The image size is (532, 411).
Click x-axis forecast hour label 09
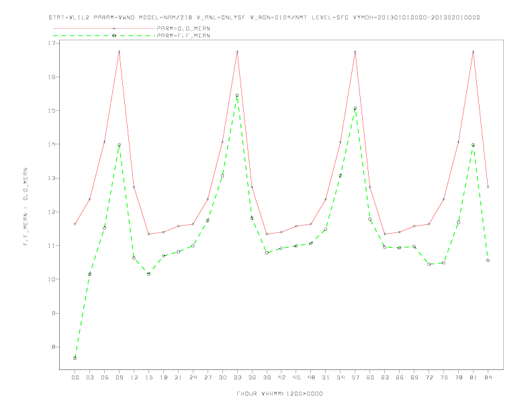click(x=119, y=377)
